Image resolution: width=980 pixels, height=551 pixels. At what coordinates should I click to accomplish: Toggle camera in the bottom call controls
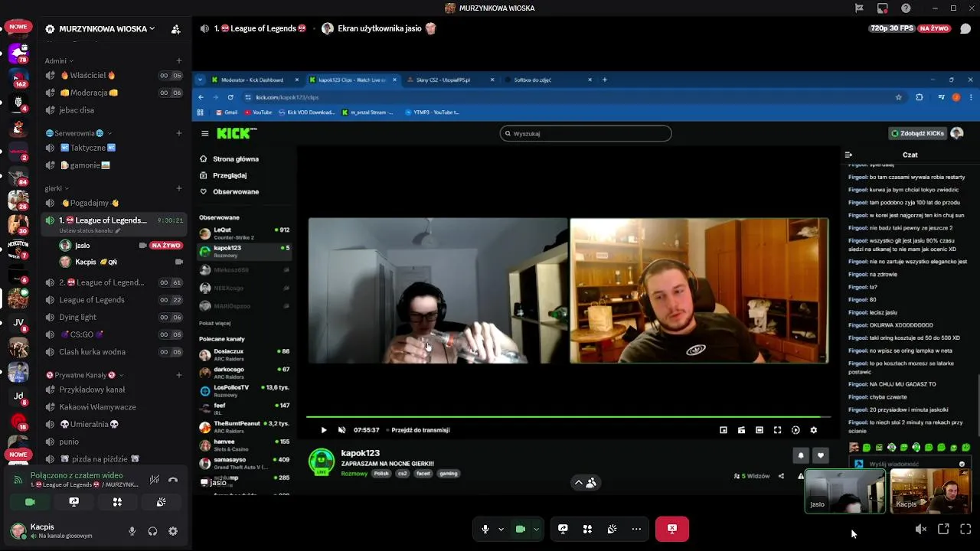click(521, 529)
